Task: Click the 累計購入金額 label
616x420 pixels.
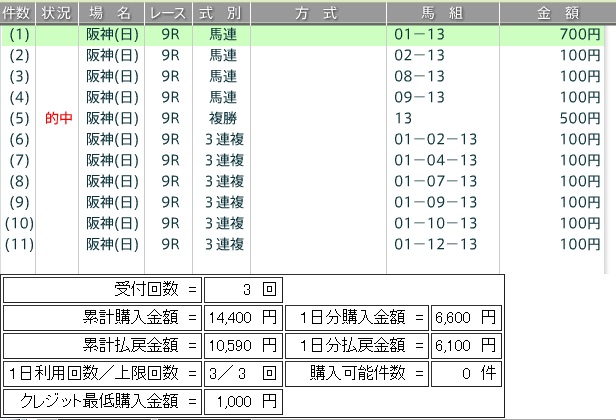Action: click(x=130, y=317)
